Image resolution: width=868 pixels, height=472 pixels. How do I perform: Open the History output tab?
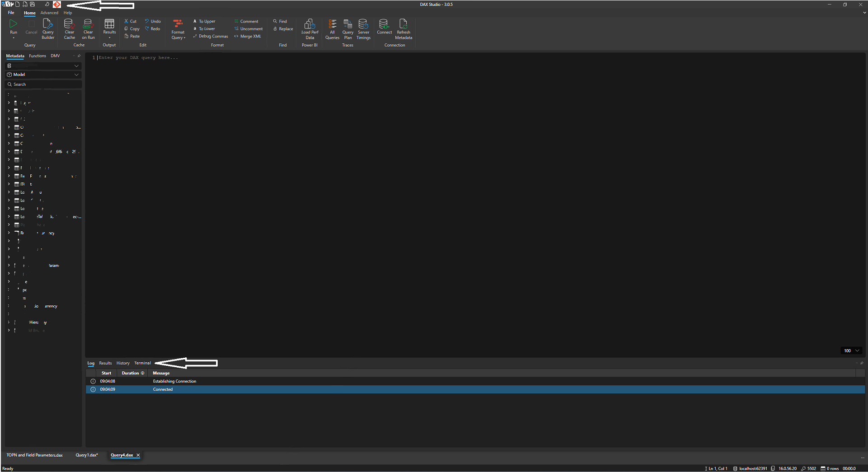tap(123, 363)
